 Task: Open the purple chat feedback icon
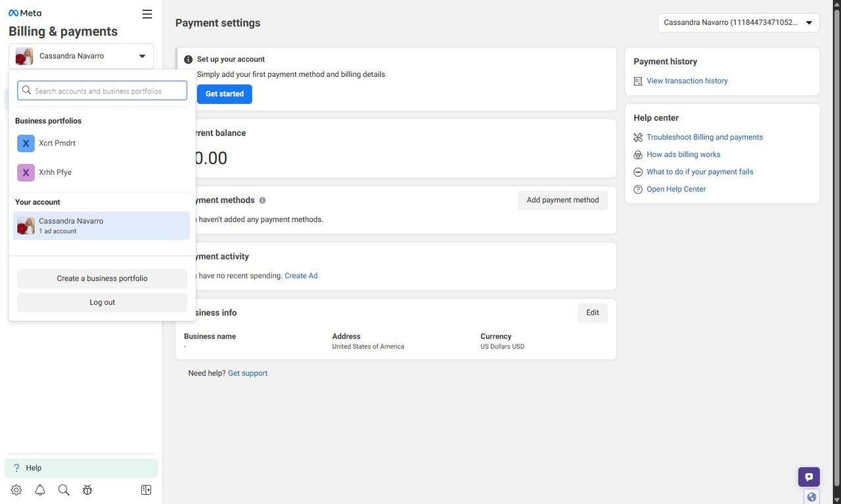click(x=809, y=477)
